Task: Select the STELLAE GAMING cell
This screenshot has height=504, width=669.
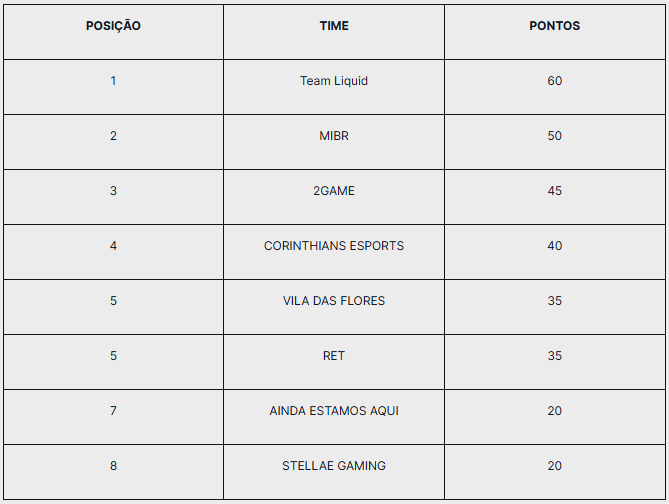Action: [334, 466]
